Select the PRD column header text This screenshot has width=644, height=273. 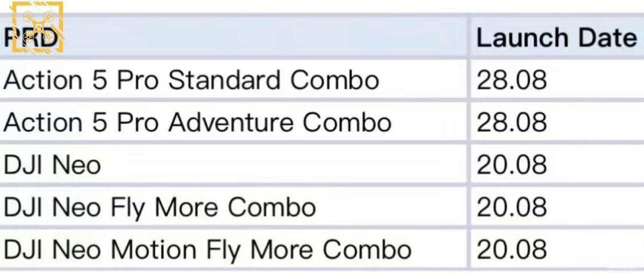tap(31, 39)
